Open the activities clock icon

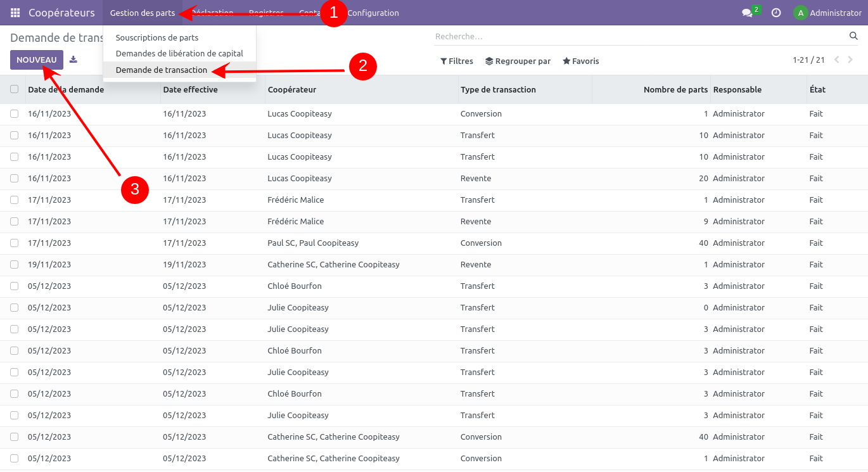(776, 13)
